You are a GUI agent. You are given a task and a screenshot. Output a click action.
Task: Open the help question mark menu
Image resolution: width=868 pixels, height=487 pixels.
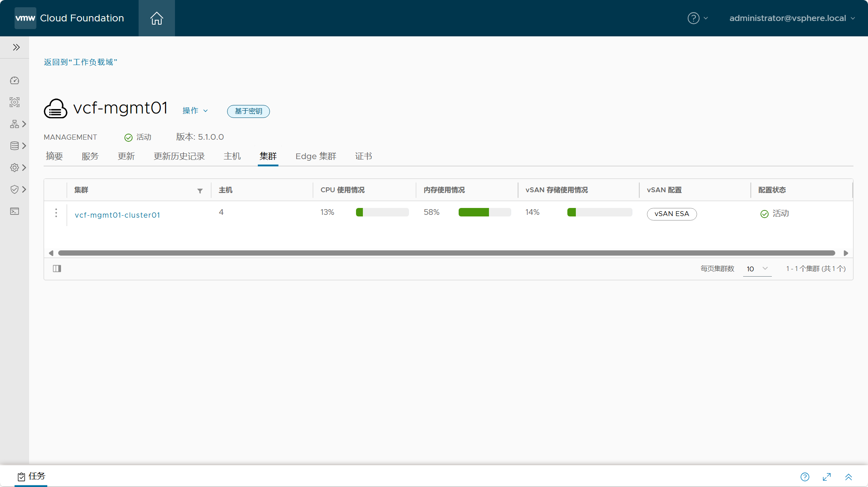coord(697,18)
